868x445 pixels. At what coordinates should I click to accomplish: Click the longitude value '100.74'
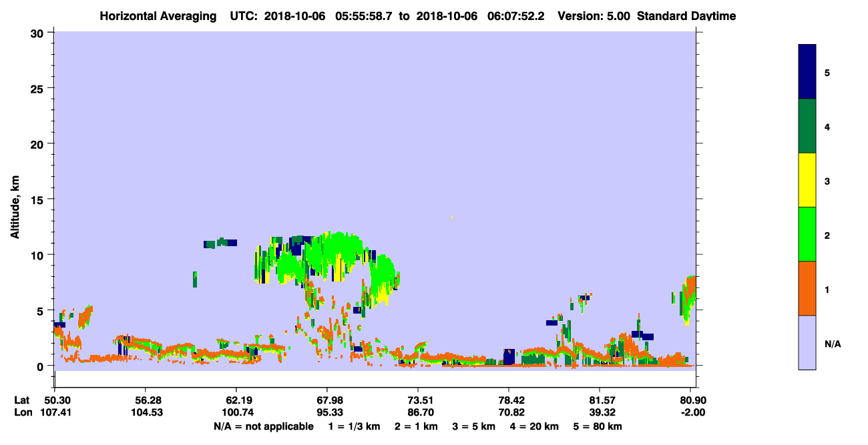236,412
